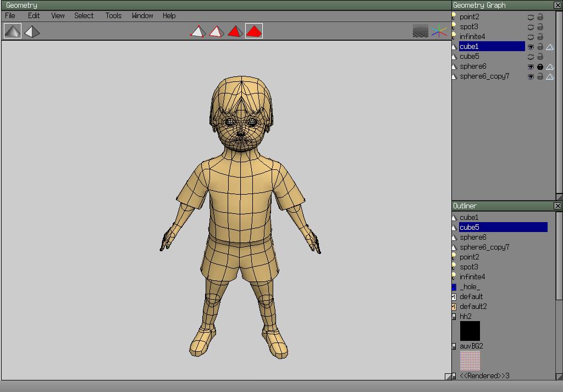563x392 pixels.
Task: Toggle the colored axes display icon
Action: tap(439, 31)
